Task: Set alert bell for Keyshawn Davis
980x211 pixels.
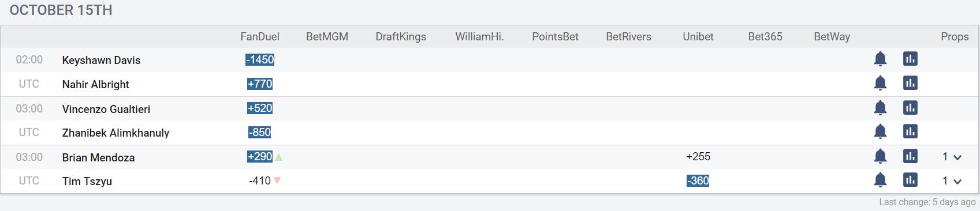Action: pyautogui.click(x=880, y=59)
